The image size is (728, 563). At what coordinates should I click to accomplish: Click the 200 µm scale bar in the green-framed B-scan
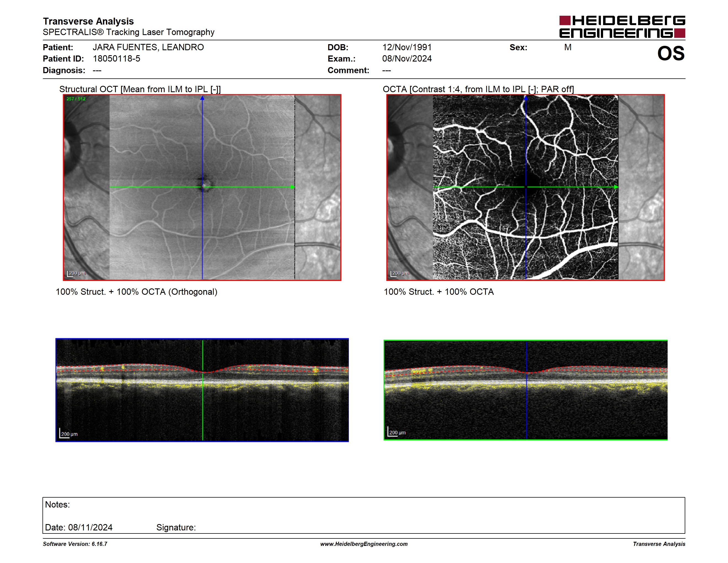pyautogui.click(x=397, y=432)
